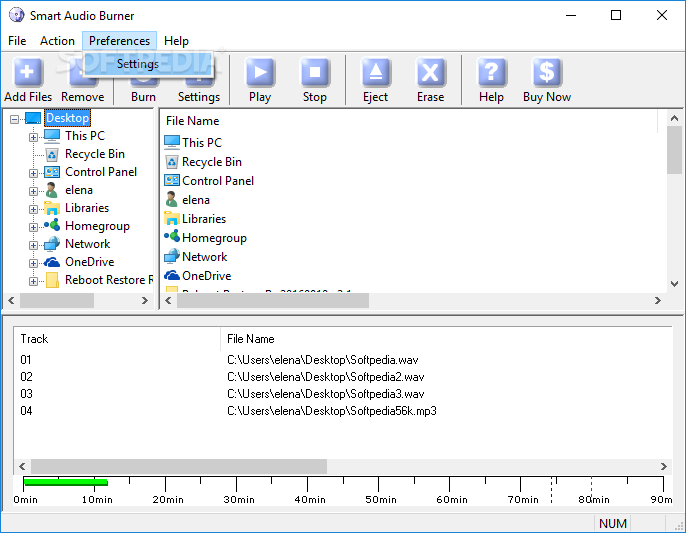Click the Add Files toolbar icon

[x=28, y=72]
